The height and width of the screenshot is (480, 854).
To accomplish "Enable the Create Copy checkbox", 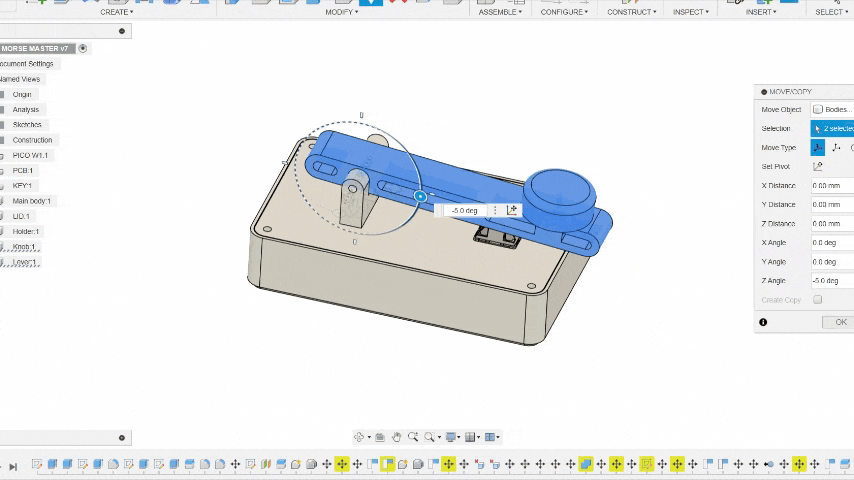I will [x=817, y=300].
